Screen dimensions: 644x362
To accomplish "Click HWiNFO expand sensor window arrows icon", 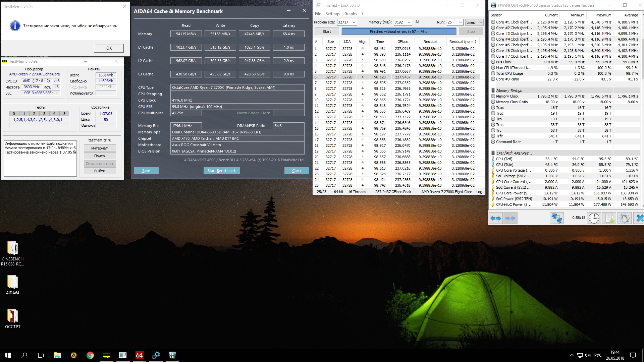I will (495, 218).
